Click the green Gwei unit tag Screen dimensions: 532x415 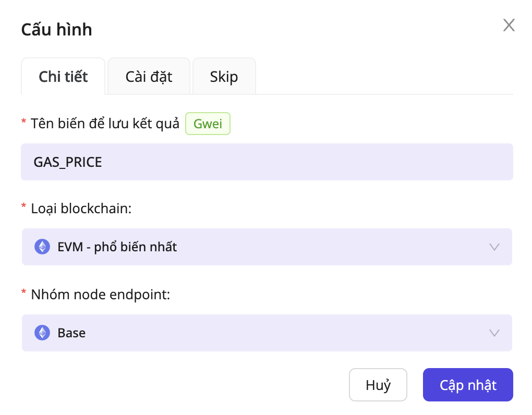(x=208, y=124)
